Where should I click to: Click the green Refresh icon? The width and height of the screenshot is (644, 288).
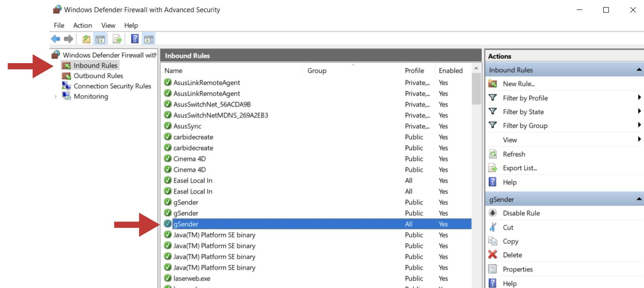coord(493,154)
